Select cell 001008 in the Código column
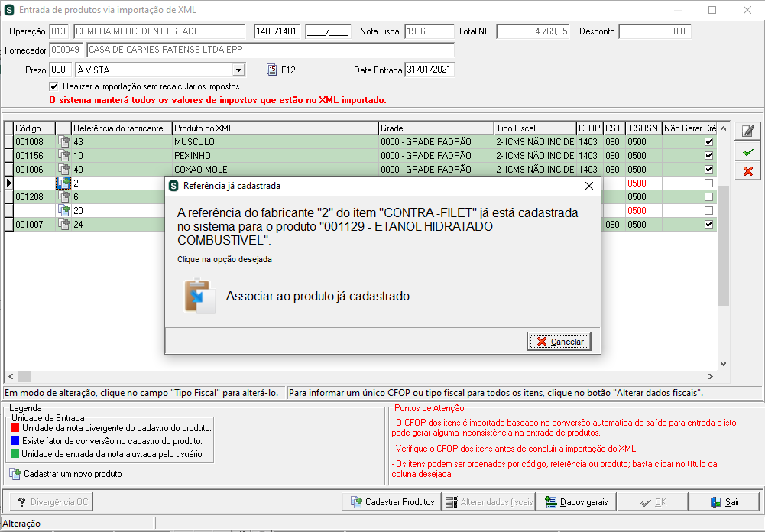This screenshot has width=765, height=532. pos(34,142)
